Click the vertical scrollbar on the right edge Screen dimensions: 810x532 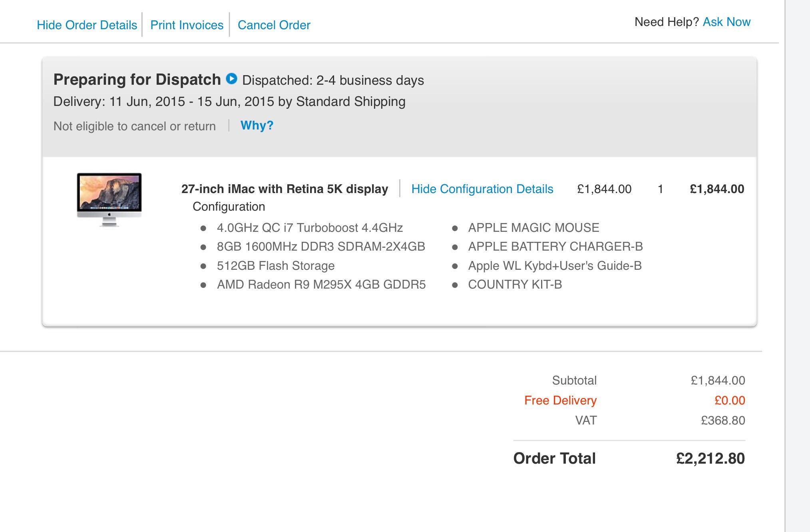coord(797,266)
